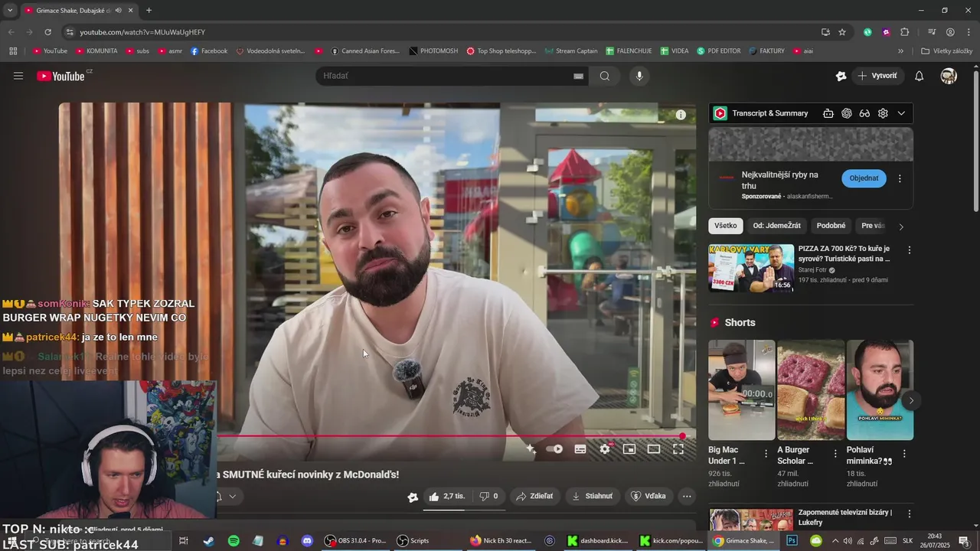
Task: Open more actions ellipsis below video
Action: 687,496
